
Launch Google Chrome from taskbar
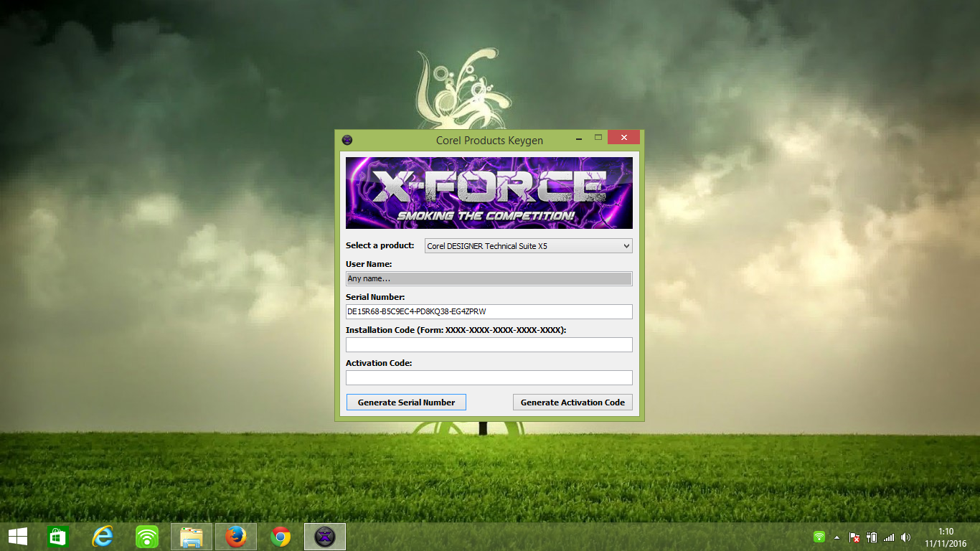click(x=281, y=537)
